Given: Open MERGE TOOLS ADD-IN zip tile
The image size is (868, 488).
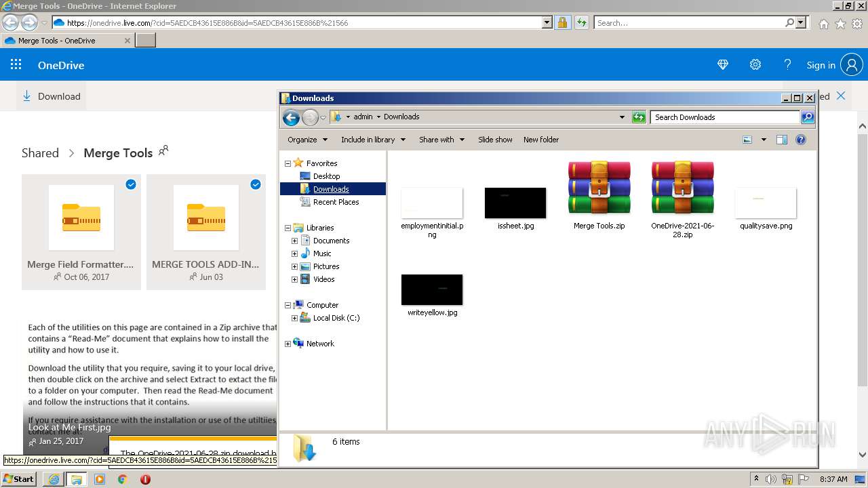Looking at the screenshot, I should (206, 232).
